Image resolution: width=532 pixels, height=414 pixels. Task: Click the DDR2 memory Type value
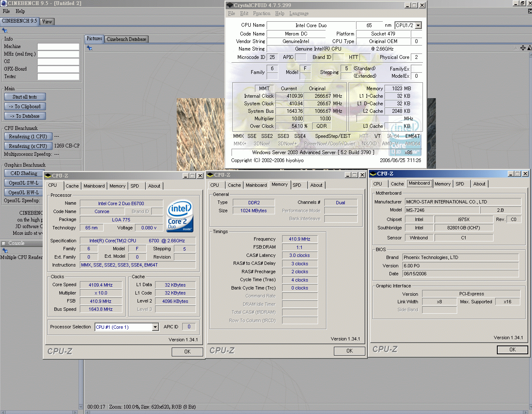pyautogui.click(x=254, y=203)
